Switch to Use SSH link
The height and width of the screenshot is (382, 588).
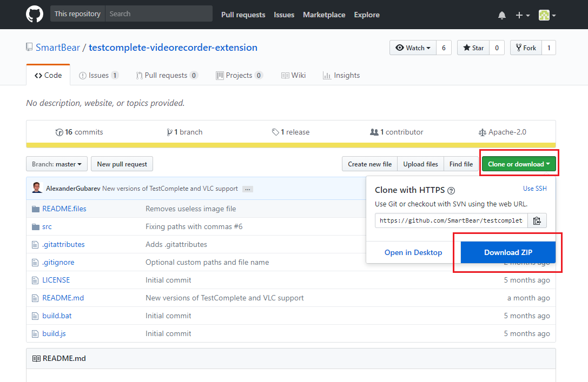click(x=535, y=189)
